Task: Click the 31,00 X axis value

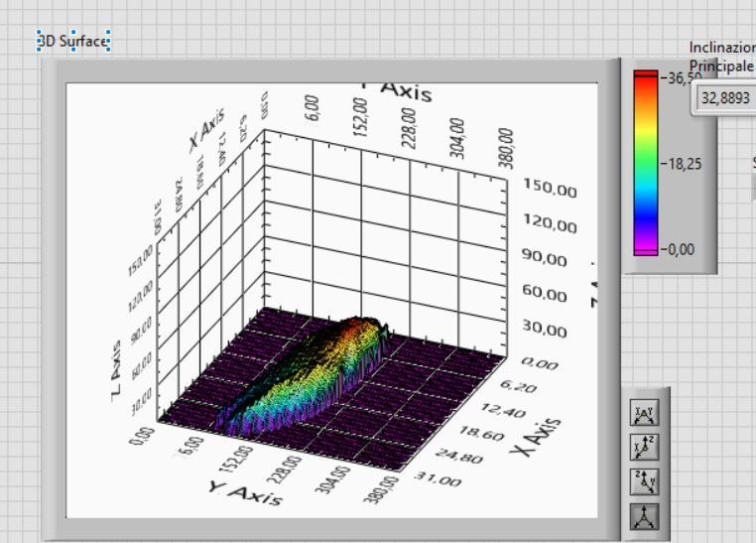Action: tap(439, 479)
